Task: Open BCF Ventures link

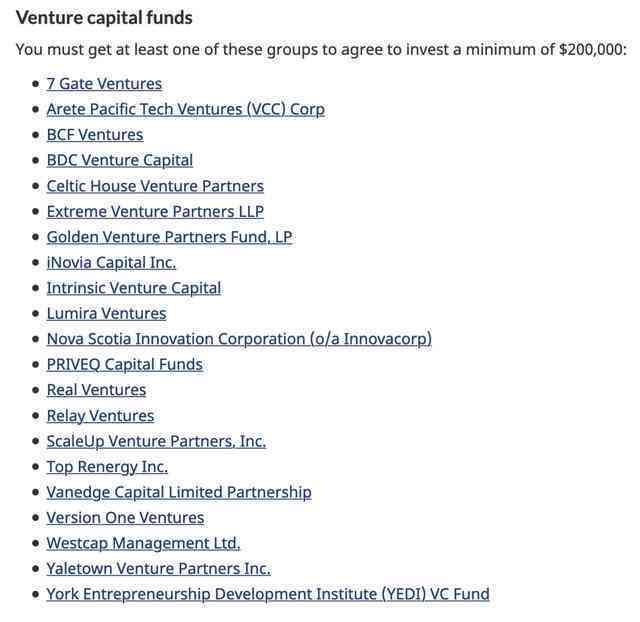Action: pos(95,135)
